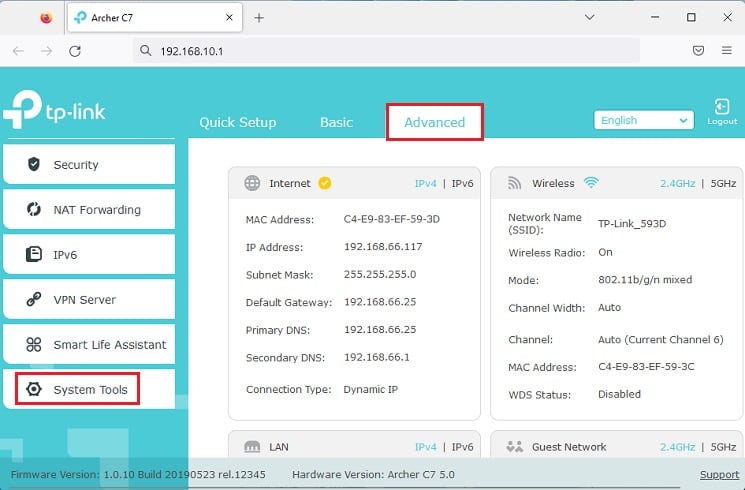The width and height of the screenshot is (745, 490).
Task: Save page with the Pocket icon
Action: [698, 50]
